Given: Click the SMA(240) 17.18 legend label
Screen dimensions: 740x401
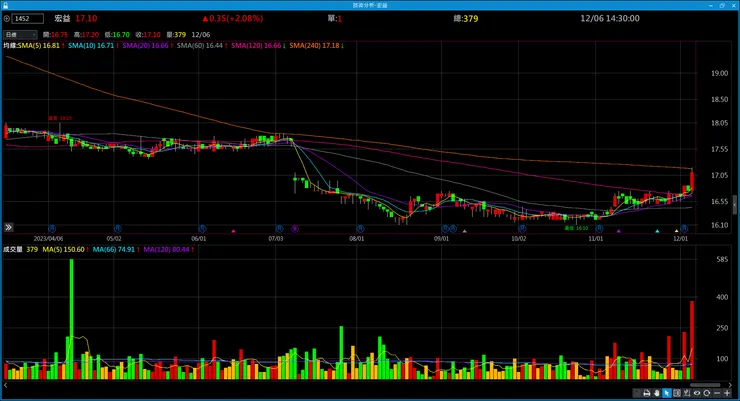Looking at the screenshot, I should (x=314, y=46).
